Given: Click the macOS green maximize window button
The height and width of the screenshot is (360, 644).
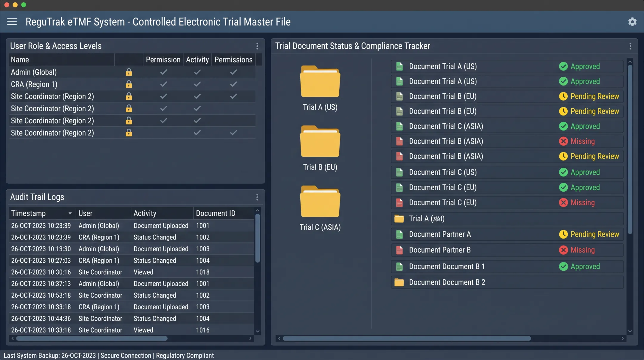Looking at the screenshot, I should tap(24, 5).
